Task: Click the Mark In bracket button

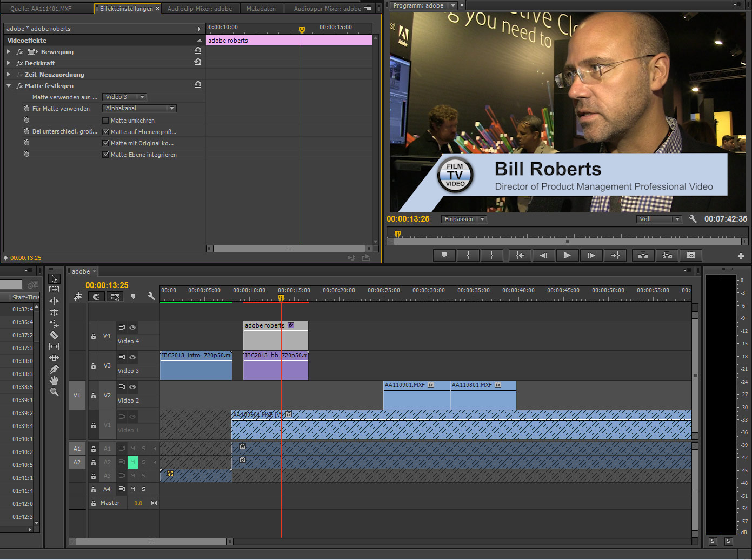Action: coord(468,255)
